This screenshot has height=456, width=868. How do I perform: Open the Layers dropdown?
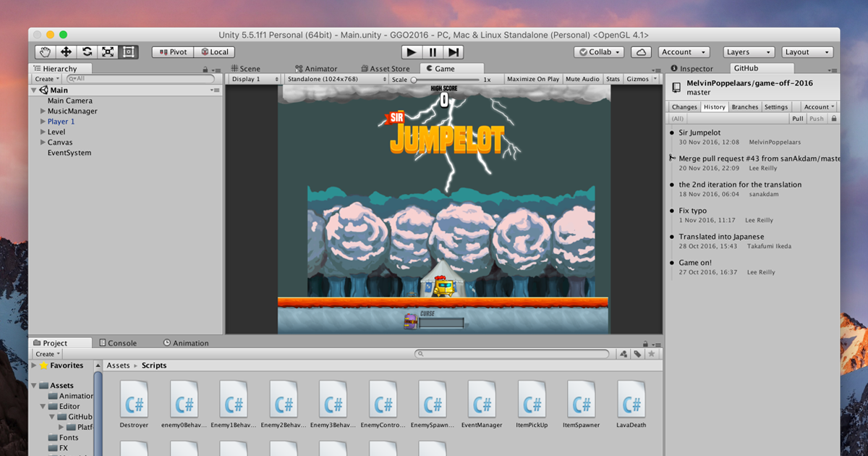tap(749, 51)
